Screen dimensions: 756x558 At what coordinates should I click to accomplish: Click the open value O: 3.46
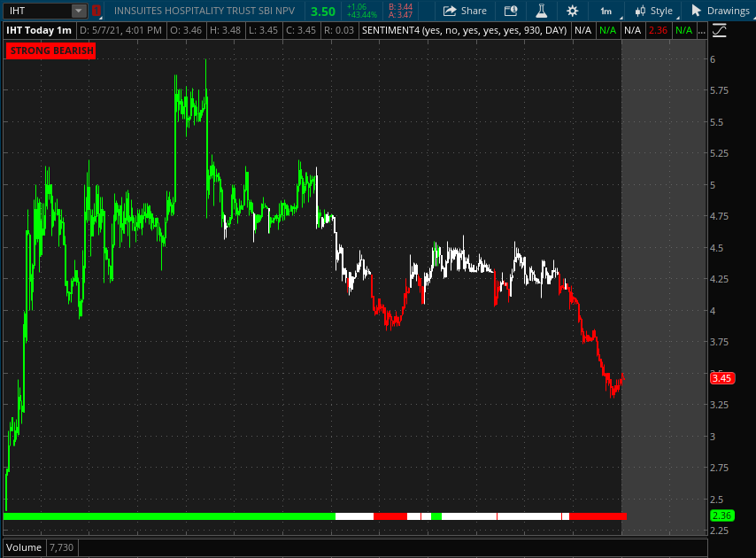click(x=186, y=30)
